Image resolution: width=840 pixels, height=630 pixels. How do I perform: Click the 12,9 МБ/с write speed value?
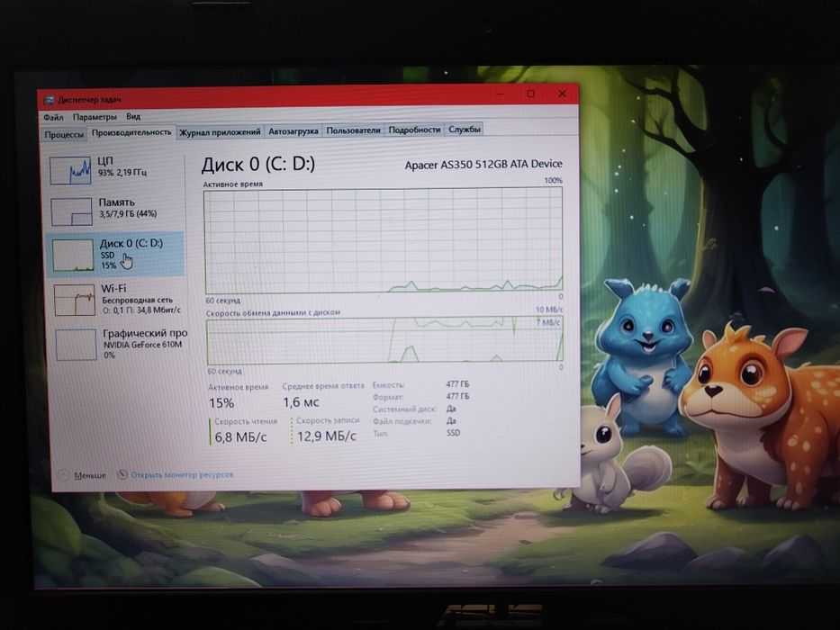[326, 436]
